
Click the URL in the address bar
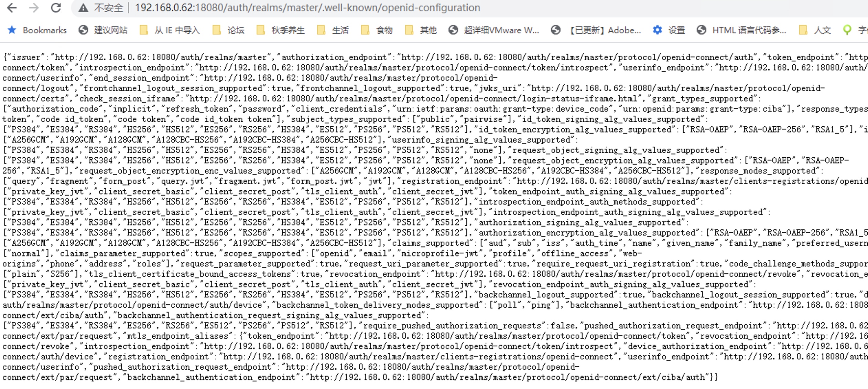[x=307, y=8]
